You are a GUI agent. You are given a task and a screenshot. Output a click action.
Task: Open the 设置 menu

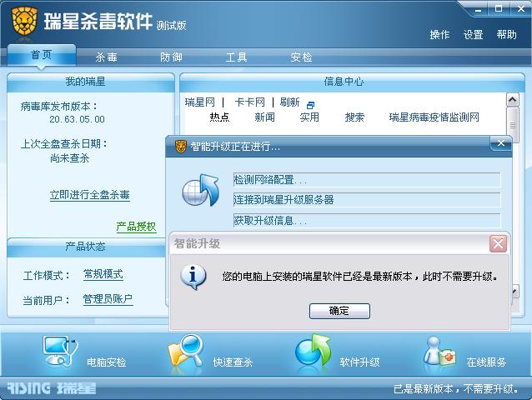(x=473, y=34)
